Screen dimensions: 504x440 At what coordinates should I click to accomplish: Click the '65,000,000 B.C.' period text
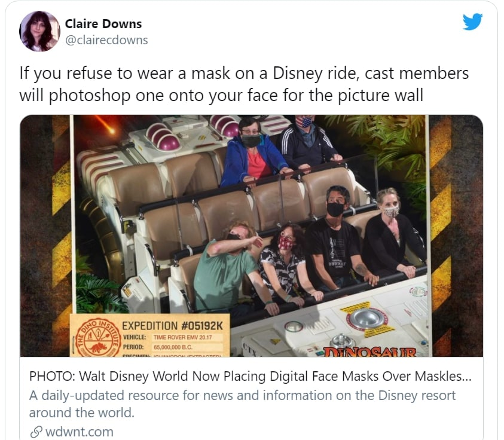[173, 347]
